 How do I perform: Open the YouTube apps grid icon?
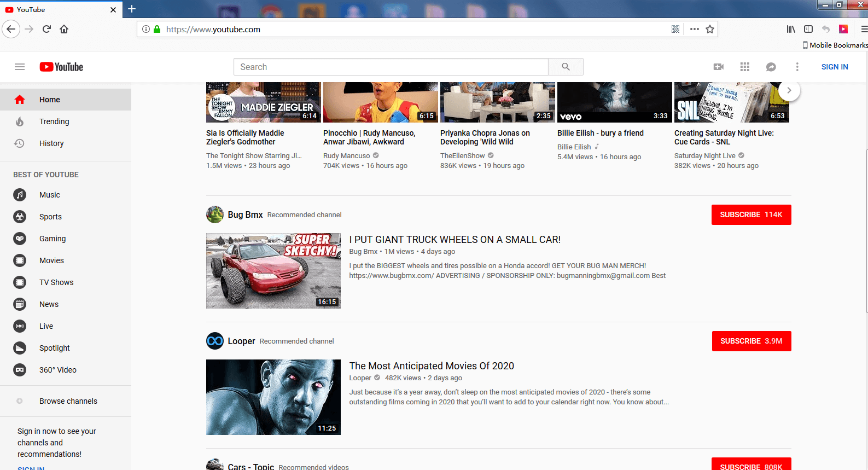tap(744, 67)
